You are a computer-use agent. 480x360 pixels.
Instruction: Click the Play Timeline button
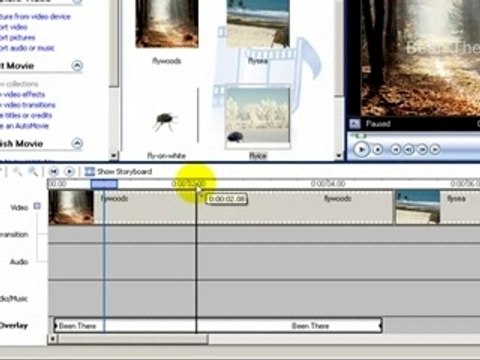click(69, 172)
